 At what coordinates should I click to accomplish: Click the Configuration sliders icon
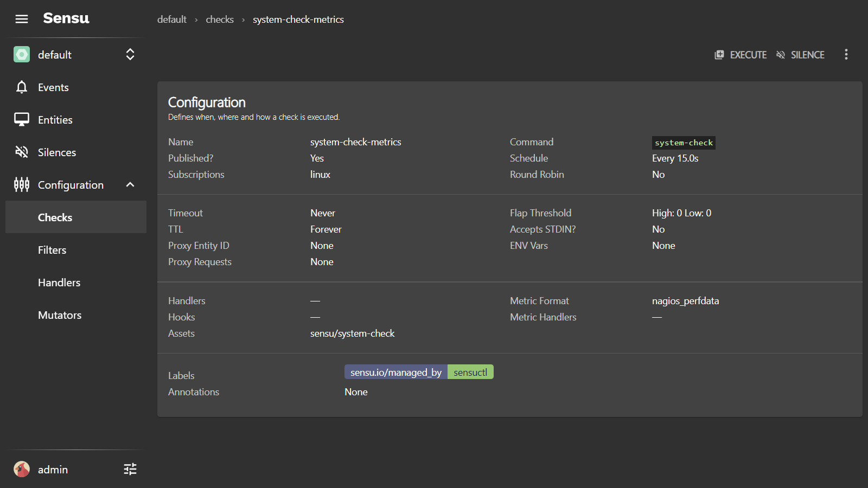pos(22,185)
